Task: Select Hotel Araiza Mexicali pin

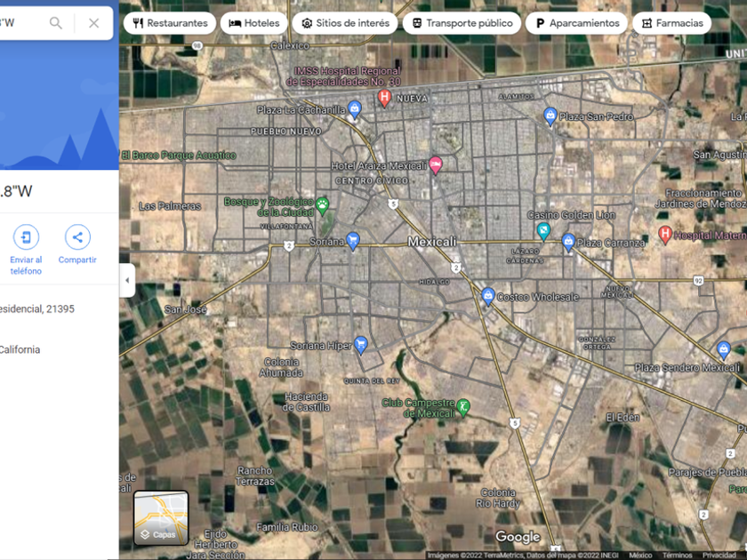Action: click(435, 164)
